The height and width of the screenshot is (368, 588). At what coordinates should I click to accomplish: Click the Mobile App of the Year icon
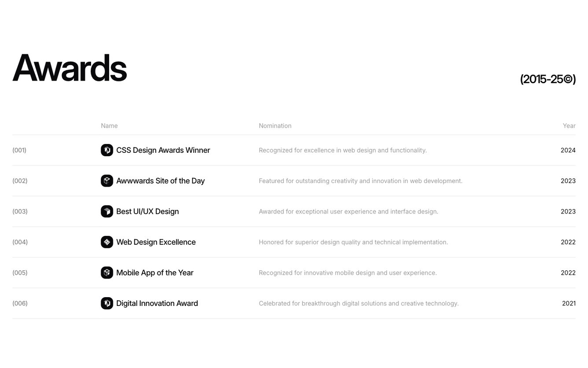(x=107, y=273)
